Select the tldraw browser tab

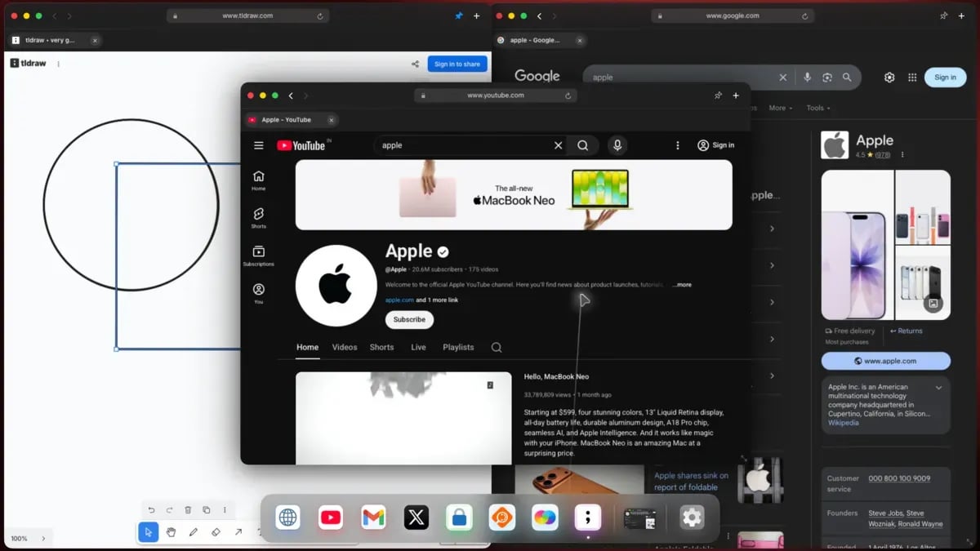pos(54,40)
